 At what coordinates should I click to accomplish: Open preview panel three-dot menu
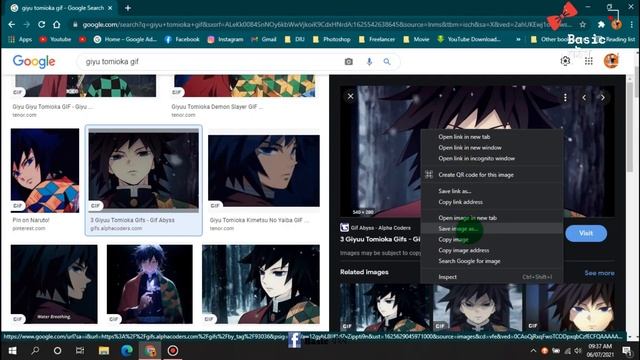pyautogui.click(x=565, y=98)
